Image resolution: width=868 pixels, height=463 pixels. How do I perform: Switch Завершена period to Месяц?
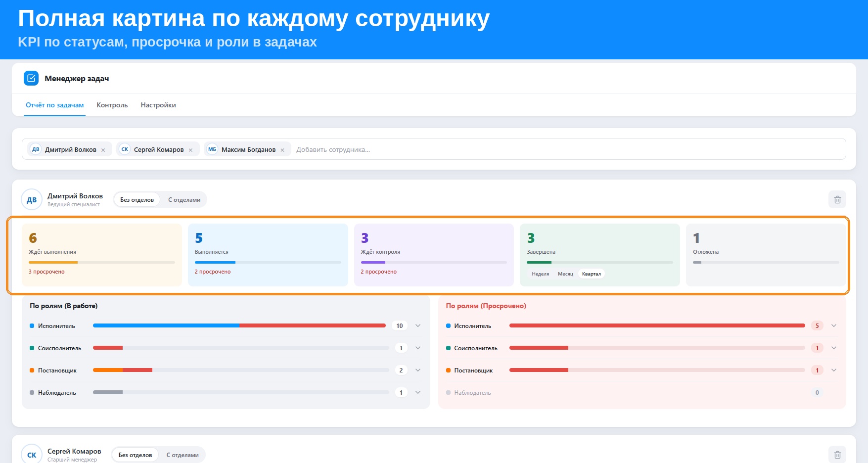(x=565, y=274)
